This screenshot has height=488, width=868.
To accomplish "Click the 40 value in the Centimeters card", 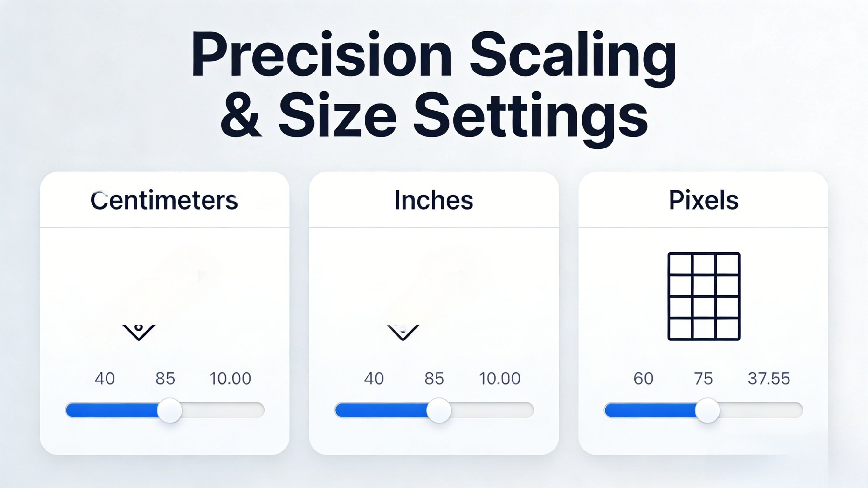I will coord(105,378).
